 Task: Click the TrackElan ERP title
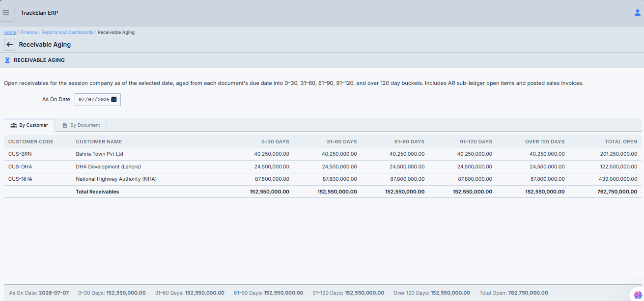(39, 13)
